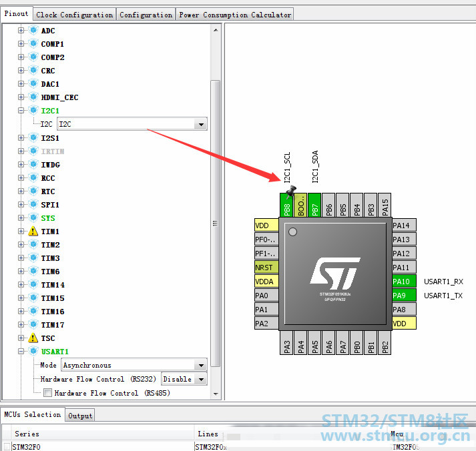
Task: Expand the TIM3 tree node
Action: 21,258
